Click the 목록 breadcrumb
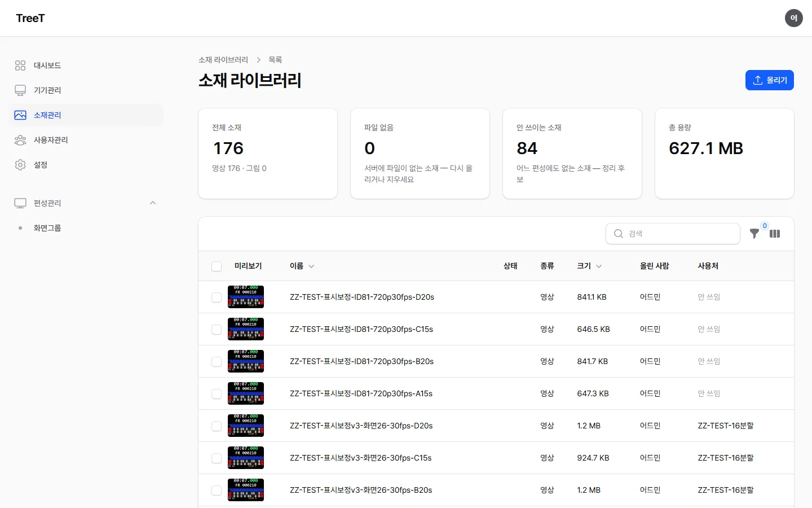This screenshot has width=812, height=508. [x=275, y=60]
